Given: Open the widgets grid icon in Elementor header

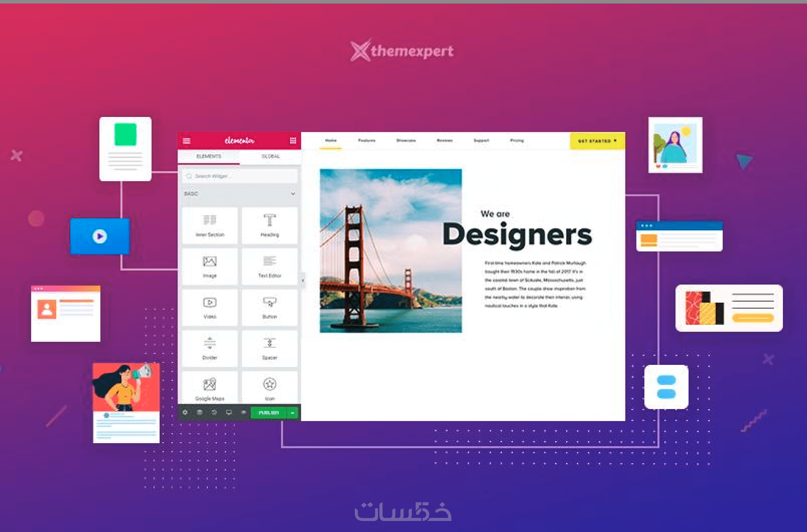Looking at the screenshot, I should [293, 141].
